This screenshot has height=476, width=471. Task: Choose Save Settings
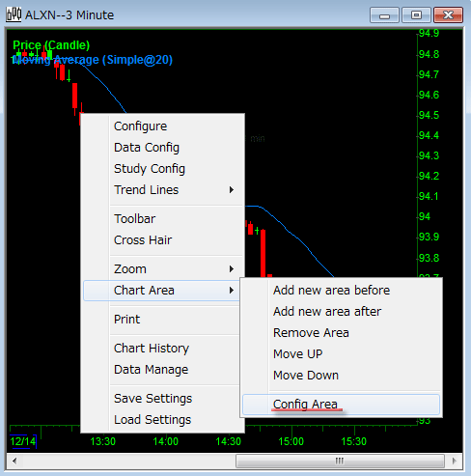click(x=153, y=399)
